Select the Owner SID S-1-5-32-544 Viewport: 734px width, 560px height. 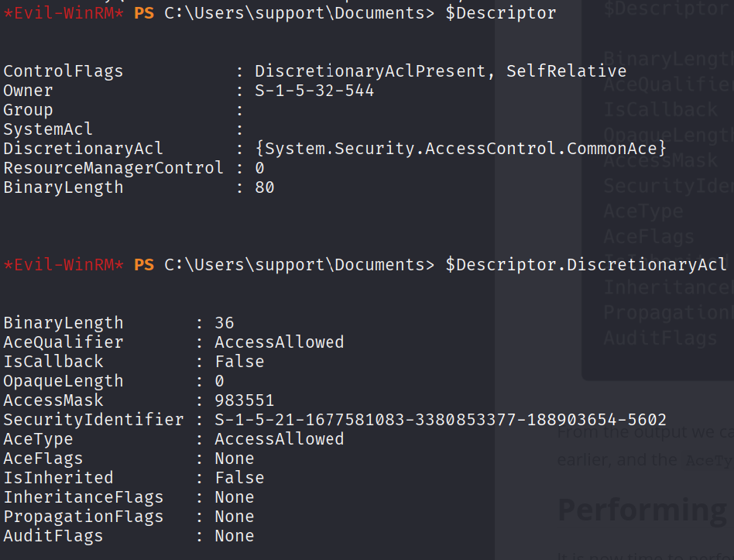point(314,91)
